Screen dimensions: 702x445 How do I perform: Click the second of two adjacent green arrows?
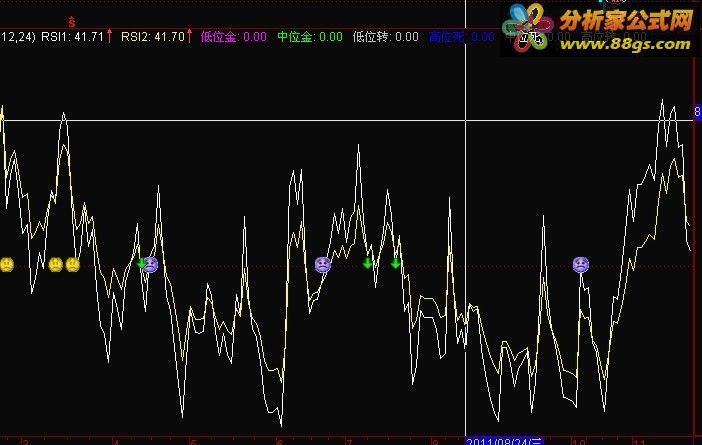pyautogui.click(x=395, y=263)
